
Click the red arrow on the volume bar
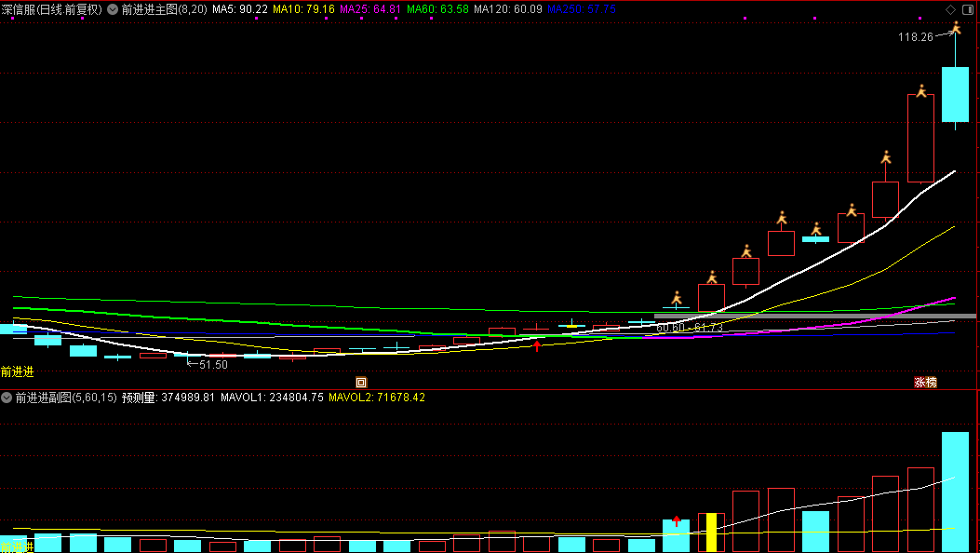click(x=677, y=521)
